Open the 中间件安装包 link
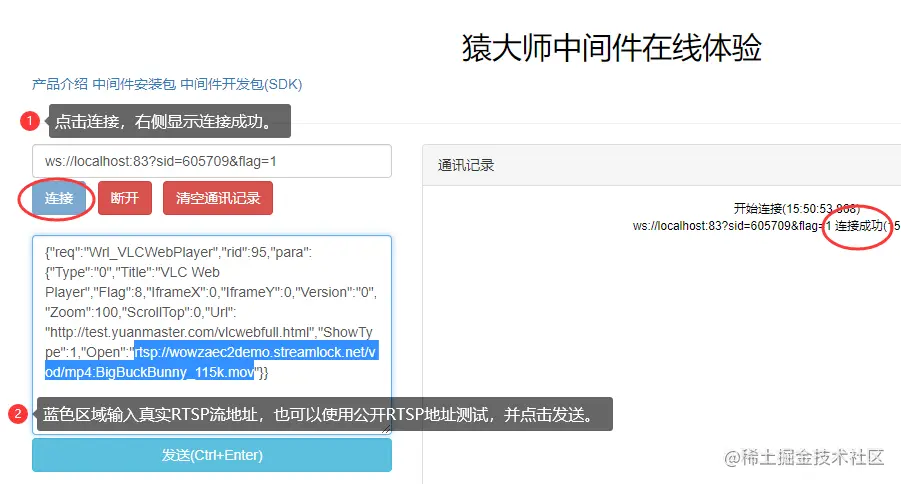The width and height of the screenshot is (901, 484). click(134, 84)
